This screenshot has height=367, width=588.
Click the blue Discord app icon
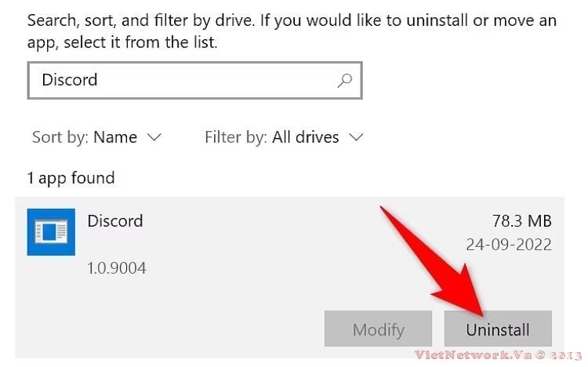(x=51, y=231)
